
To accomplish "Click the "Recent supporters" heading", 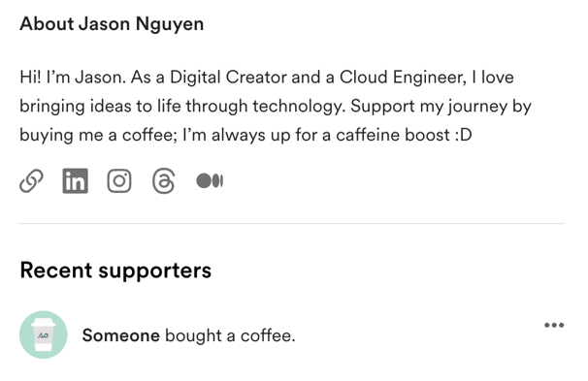I will 115,270.
